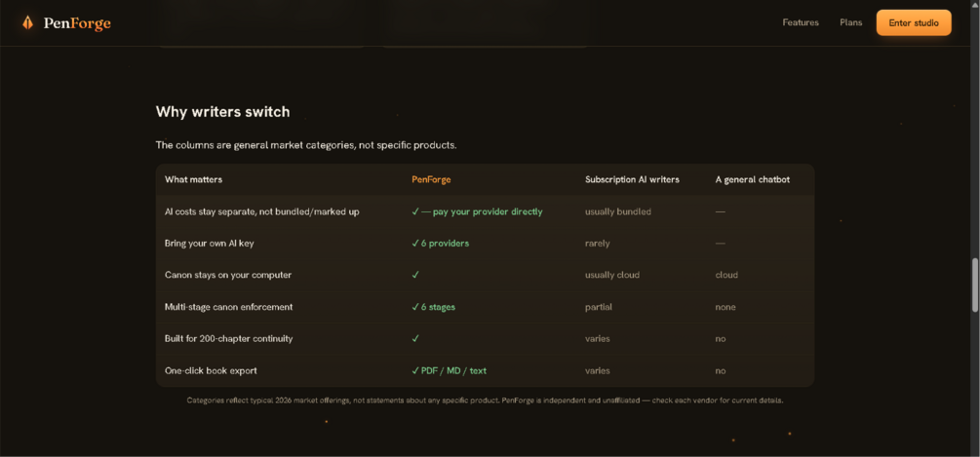Screen dimensions: 980x457
Task: Click checkmark in 'Canon stays on your computer' row
Action: tap(415, 275)
